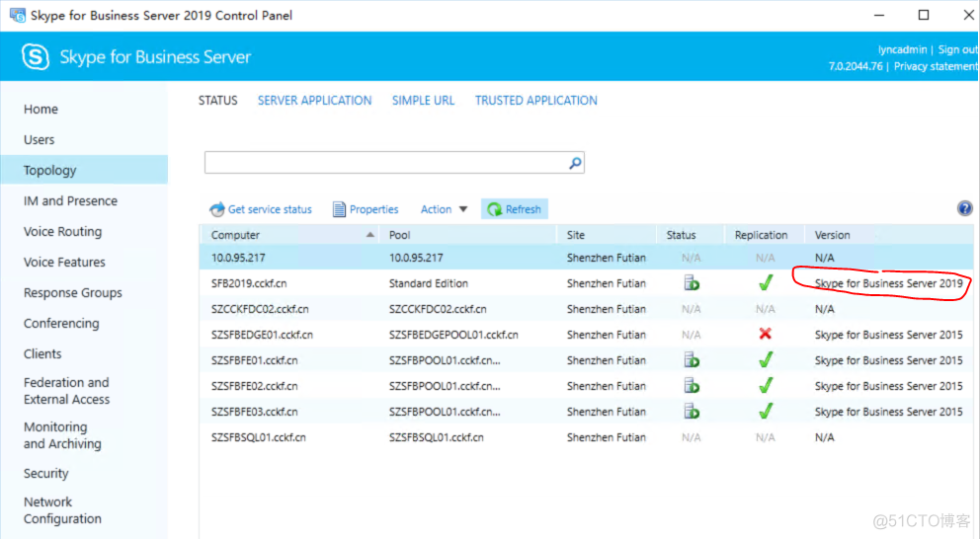The height and width of the screenshot is (539, 980).
Task: Click failed replication X for SZSFBEDGE01.cckf.cn
Action: click(x=765, y=334)
